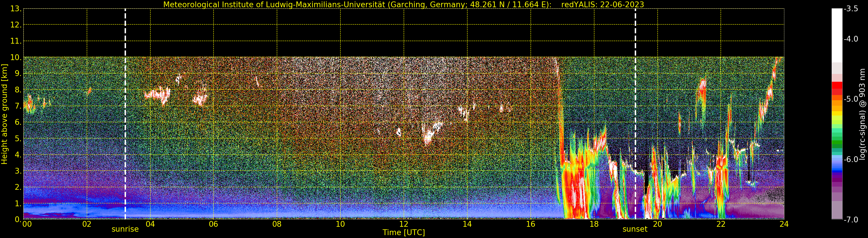Image resolution: width=868 pixels, height=238 pixels.
Task: Click the time axis tick label 22
Action: [721, 224]
